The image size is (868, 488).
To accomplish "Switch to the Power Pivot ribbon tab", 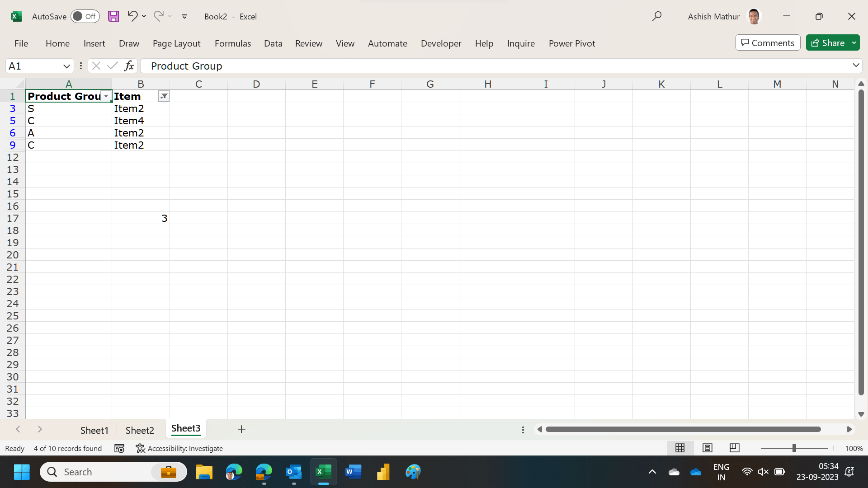I will (x=571, y=43).
